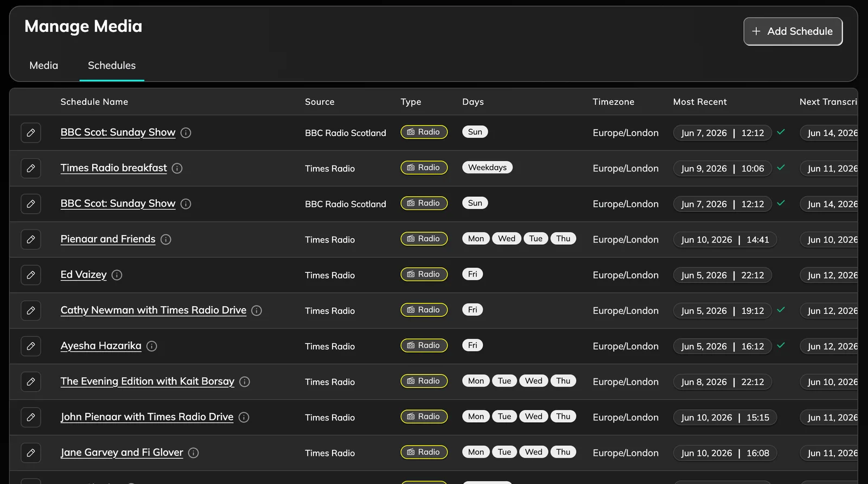Viewport: 868px width, 484px height.
Task: Open Pienaar and Friends schedule link
Action: [108, 239]
